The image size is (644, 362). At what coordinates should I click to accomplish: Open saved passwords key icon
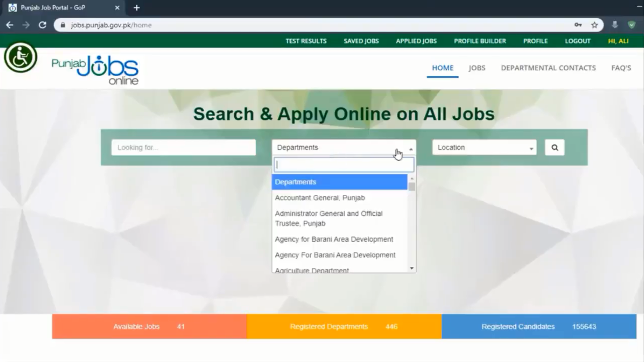point(578,25)
